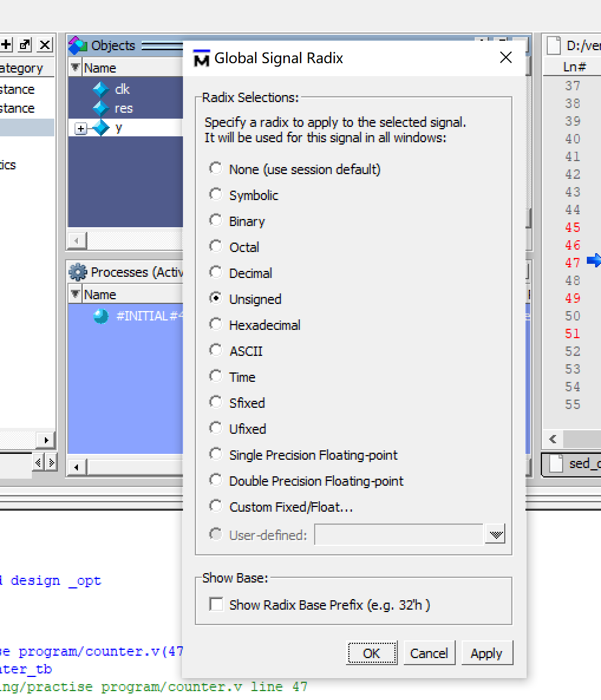Click the y signal diamond icon
This screenshot has width=601, height=700.
(102, 127)
